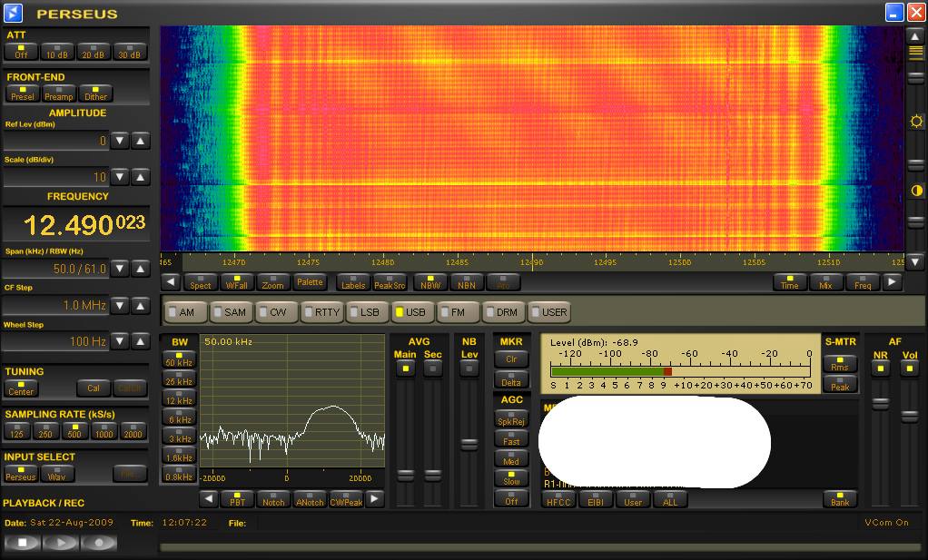This screenshot has height=560, width=928.
Task: Click the stop playback button
Action: [x=23, y=542]
